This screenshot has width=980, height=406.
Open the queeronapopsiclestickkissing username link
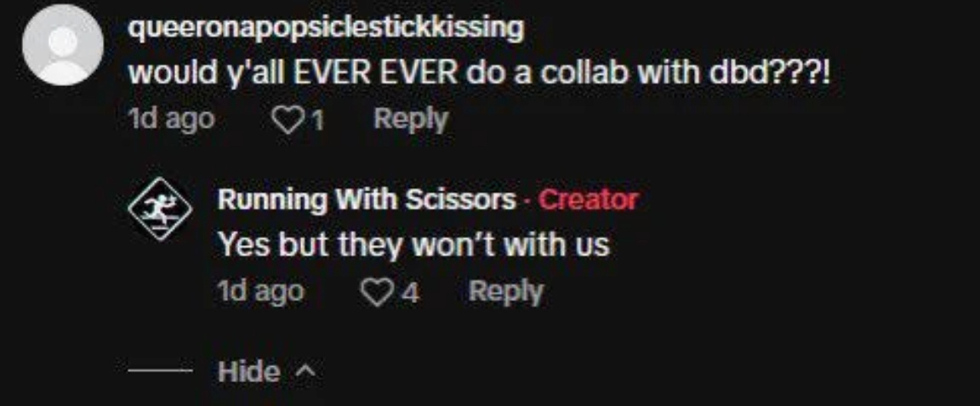pyautogui.click(x=326, y=29)
